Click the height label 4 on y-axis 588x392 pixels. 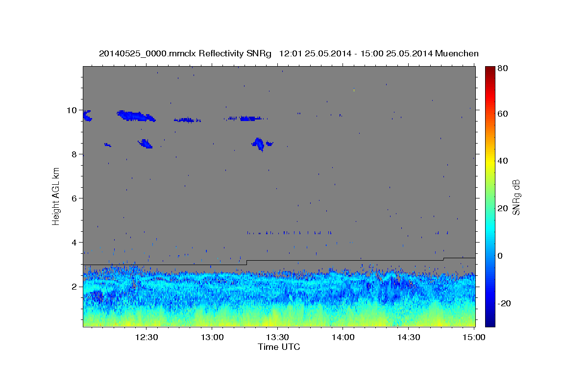(75, 243)
